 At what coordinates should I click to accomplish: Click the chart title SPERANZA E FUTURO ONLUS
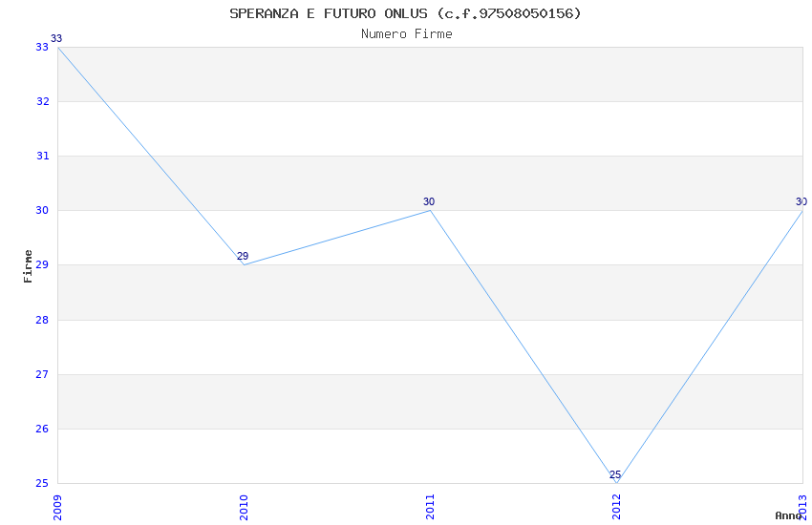[x=405, y=13]
